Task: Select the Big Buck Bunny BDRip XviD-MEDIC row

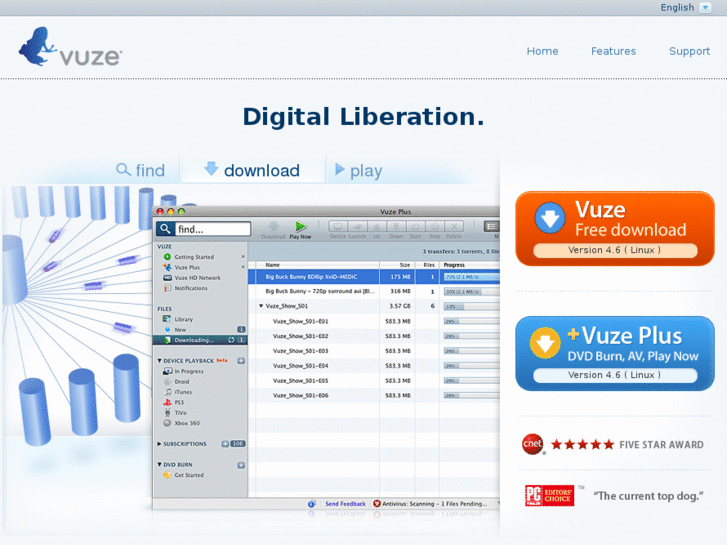Action: point(374,277)
